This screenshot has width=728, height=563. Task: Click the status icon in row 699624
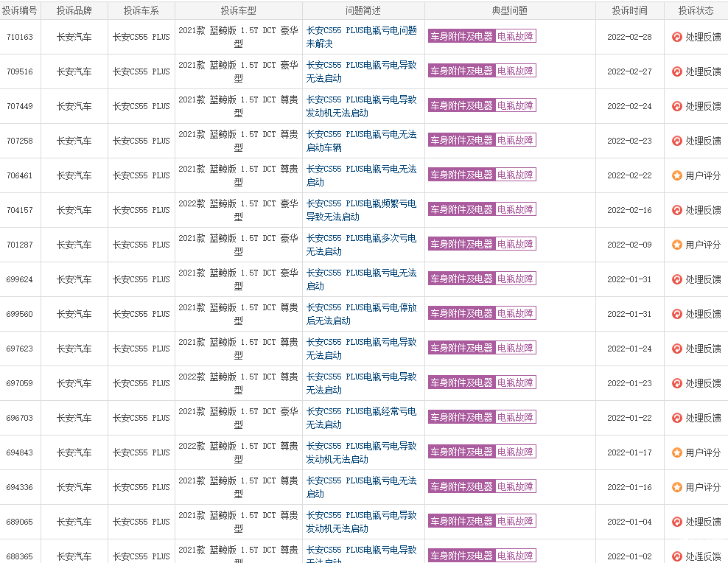677,279
